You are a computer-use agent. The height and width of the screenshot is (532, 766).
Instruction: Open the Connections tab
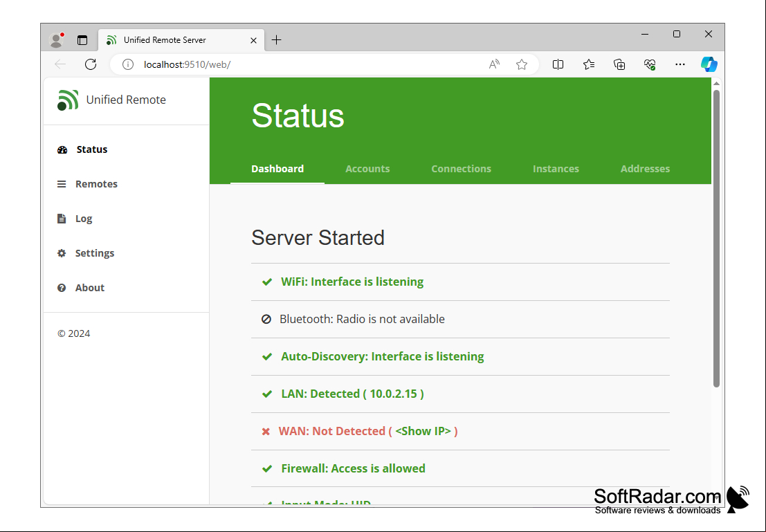[x=461, y=169]
